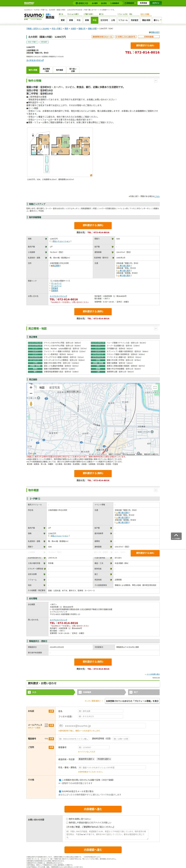186x868 pixels.
Task: Enlarge floor plan via orange magnifier icon
Action: 91,175
